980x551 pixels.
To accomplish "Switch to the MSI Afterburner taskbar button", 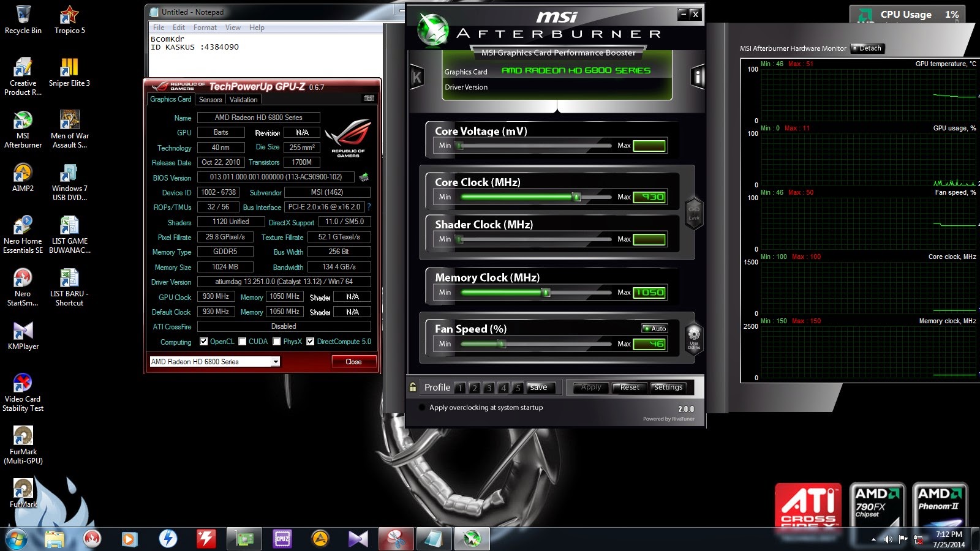I will pyautogui.click(x=472, y=539).
